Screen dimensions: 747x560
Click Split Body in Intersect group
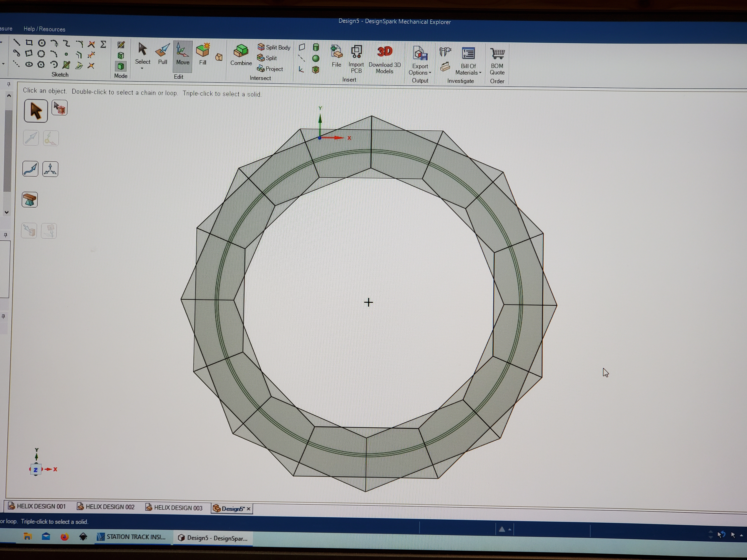(274, 47)
